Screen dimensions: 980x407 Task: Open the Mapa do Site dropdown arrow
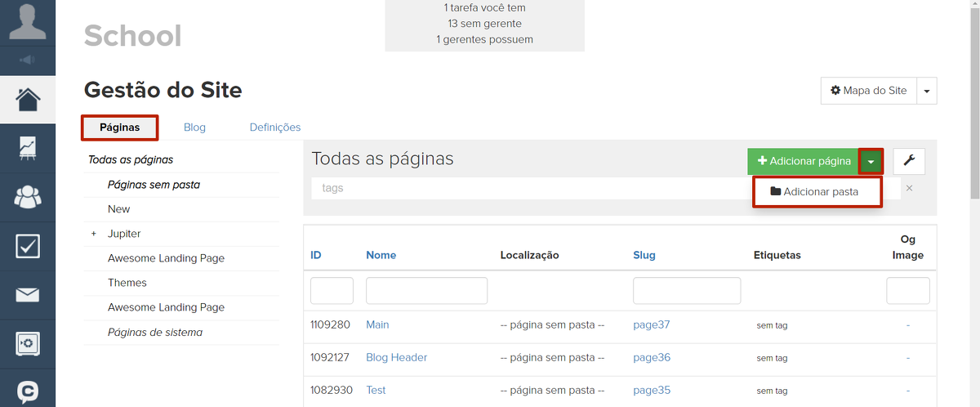(x=927, y=91)
